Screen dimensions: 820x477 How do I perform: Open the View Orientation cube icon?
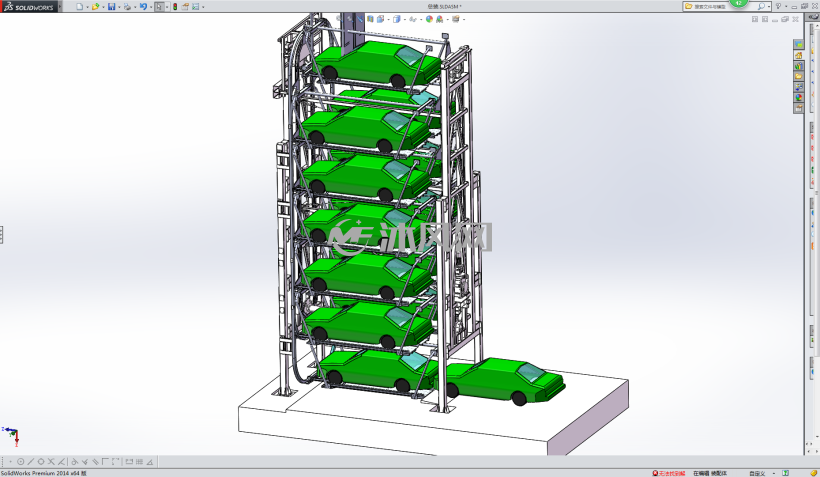click(x=381, y=19)
